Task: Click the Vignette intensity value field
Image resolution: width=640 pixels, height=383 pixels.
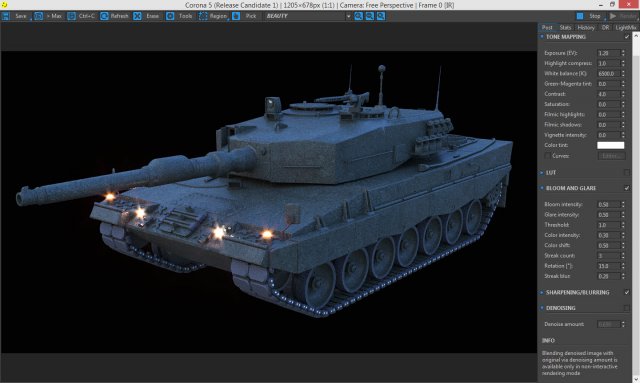Action: [x=609, y=135]
